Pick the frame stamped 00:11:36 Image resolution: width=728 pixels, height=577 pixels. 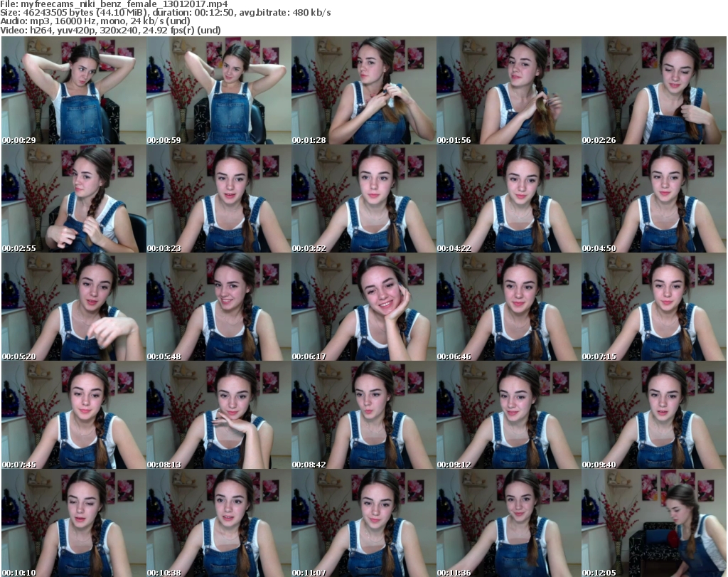click(509, 523)
